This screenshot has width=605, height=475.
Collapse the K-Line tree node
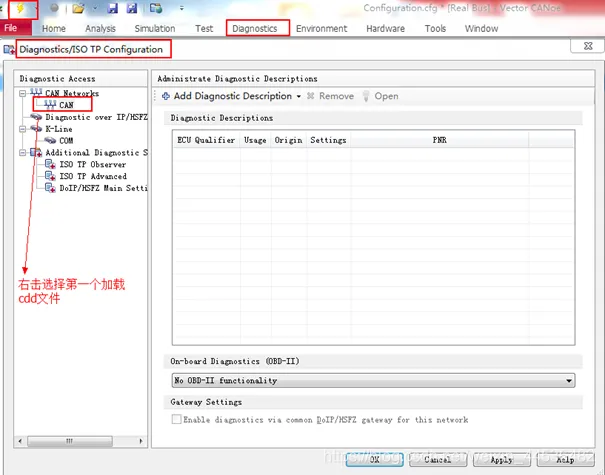[23, 129]
